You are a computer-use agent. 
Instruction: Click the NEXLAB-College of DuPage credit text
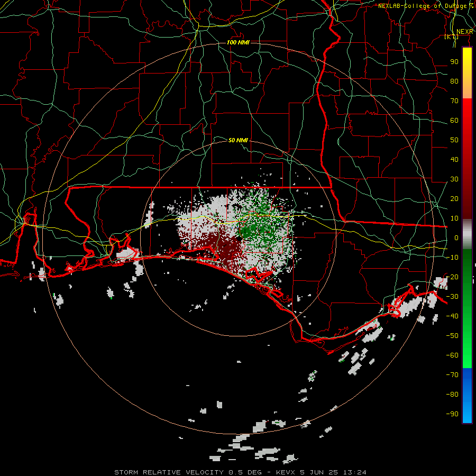[x=426, y=6]
